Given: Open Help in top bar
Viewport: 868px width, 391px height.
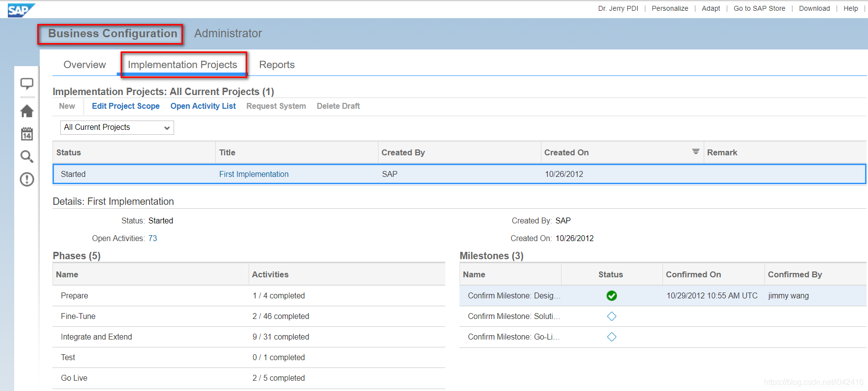Looking at the screenshot, I should click(851, 8).
